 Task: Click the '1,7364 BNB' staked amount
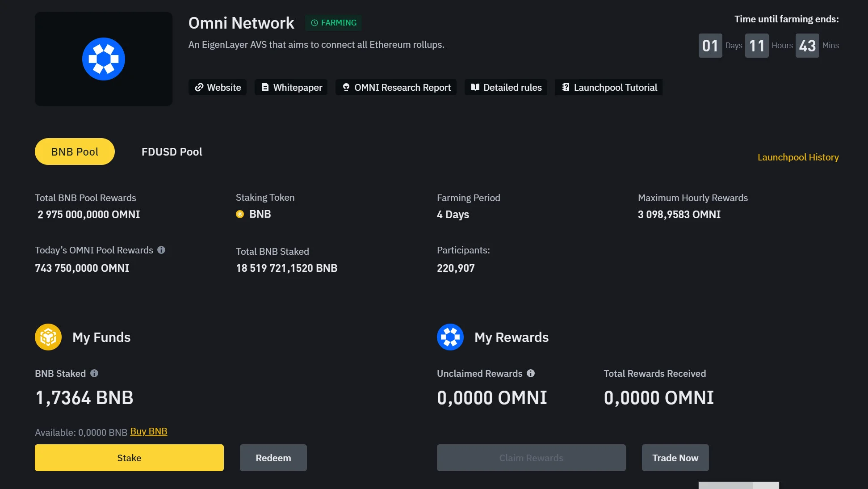pyautogui.click(x=84, y=398)
